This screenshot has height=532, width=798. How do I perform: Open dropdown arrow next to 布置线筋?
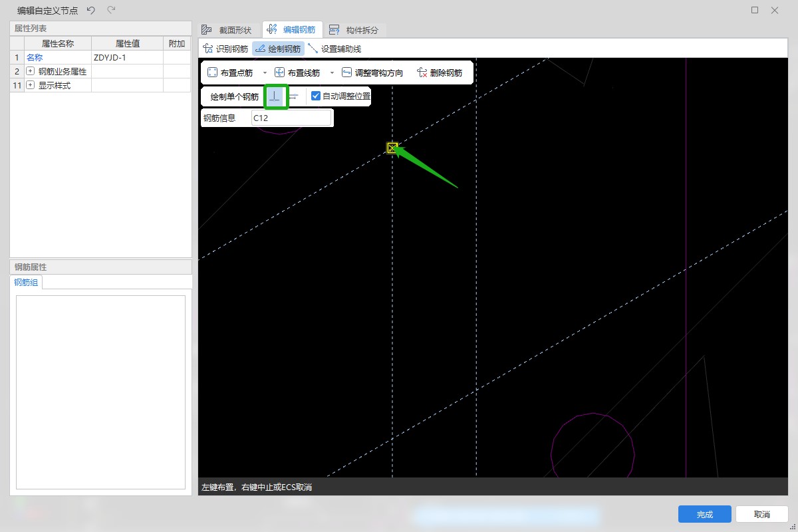[332, 72]
